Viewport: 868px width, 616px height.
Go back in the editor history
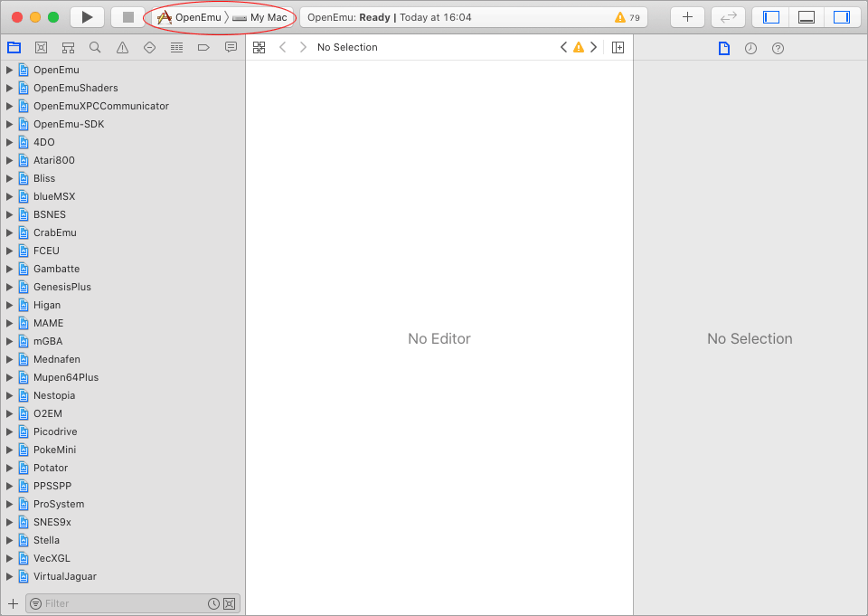[x=283, y=48]
